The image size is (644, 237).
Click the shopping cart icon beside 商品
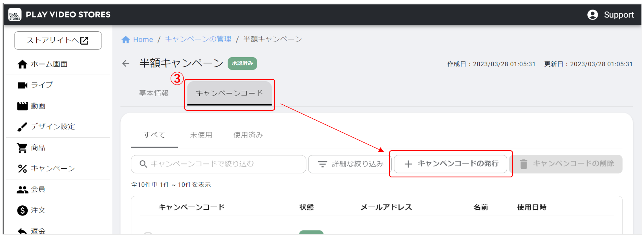(22, 148)
